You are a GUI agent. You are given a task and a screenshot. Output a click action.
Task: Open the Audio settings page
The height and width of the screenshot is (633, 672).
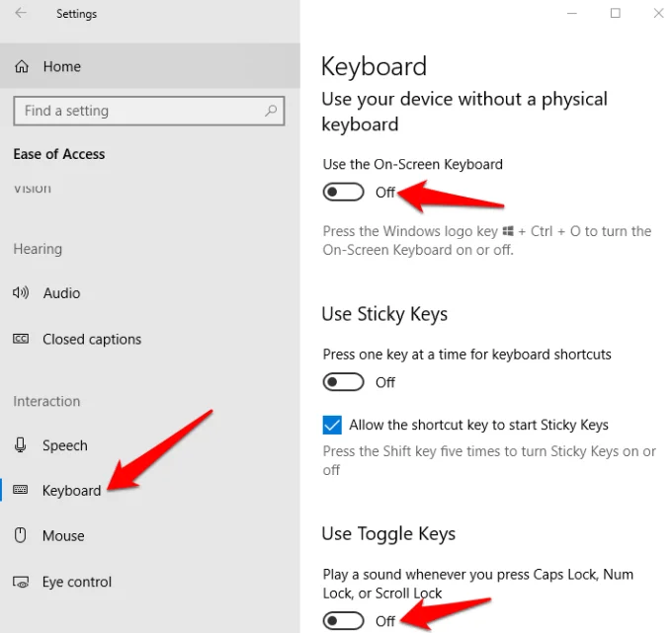click(x=61, y=293)
